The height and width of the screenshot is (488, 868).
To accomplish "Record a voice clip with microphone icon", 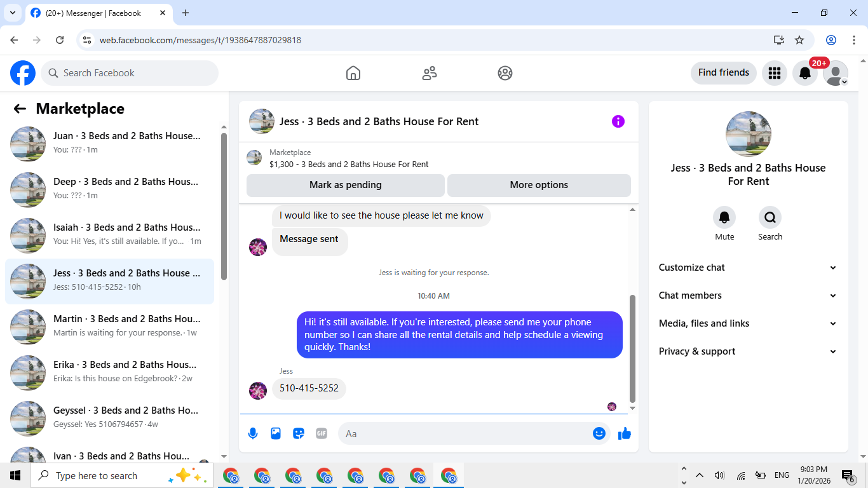I will (253, 433).
